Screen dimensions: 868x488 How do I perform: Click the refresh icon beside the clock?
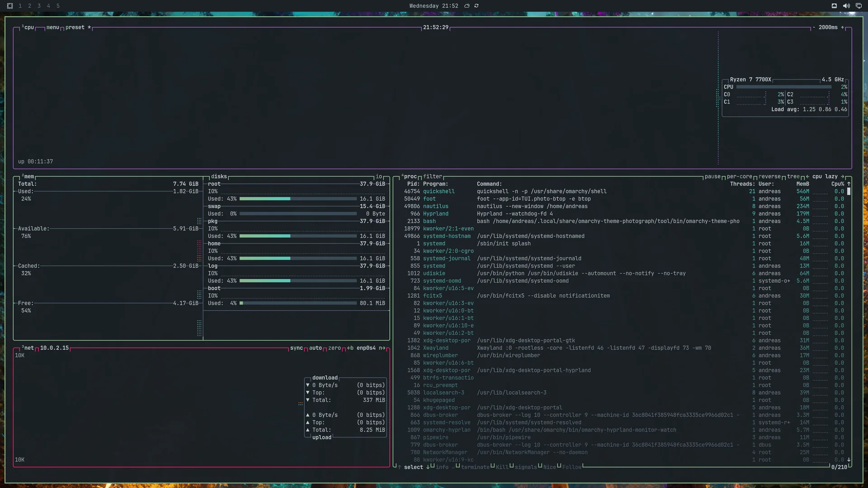(476, 6)
